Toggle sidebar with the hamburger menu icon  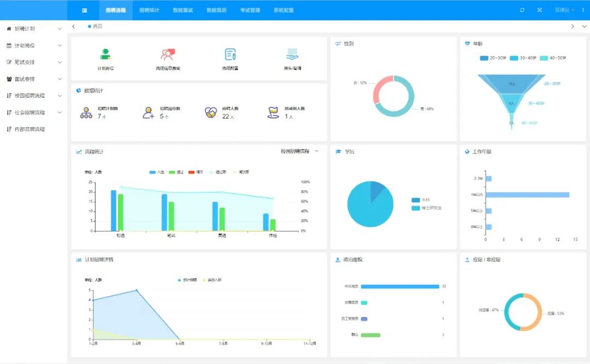[x=84, y=10]
